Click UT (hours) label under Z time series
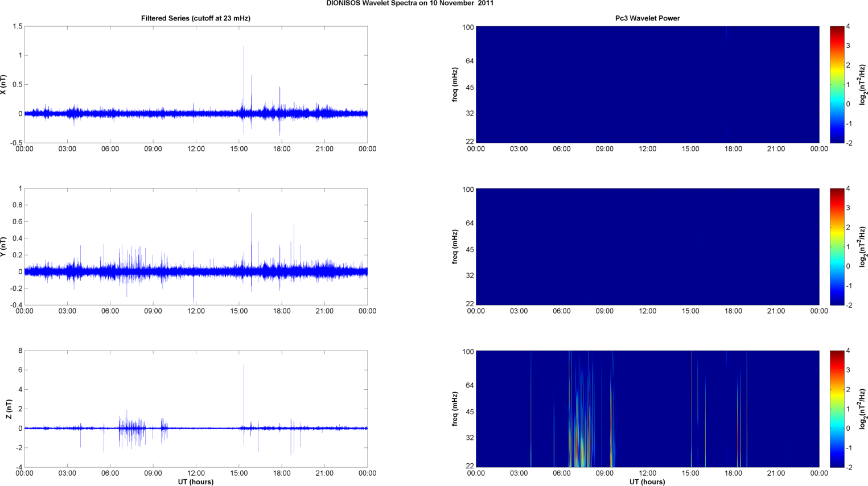Image resolution: width=868 pixels, height=486 pixels. (196, 482)
